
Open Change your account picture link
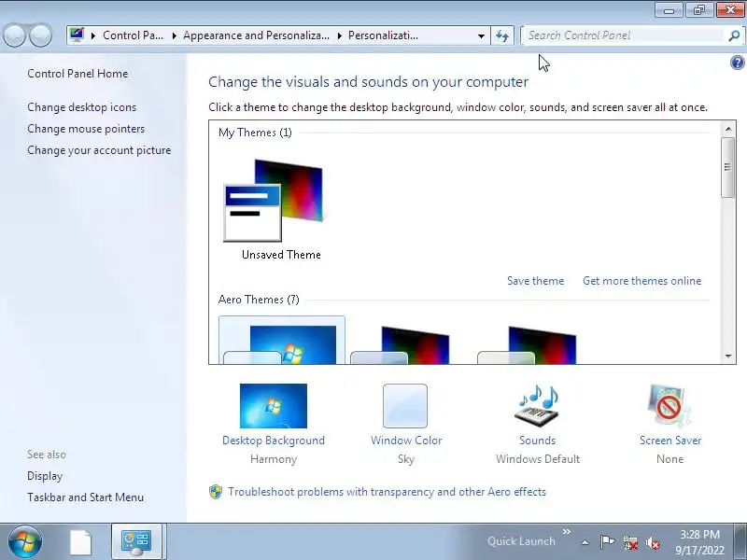99,150
